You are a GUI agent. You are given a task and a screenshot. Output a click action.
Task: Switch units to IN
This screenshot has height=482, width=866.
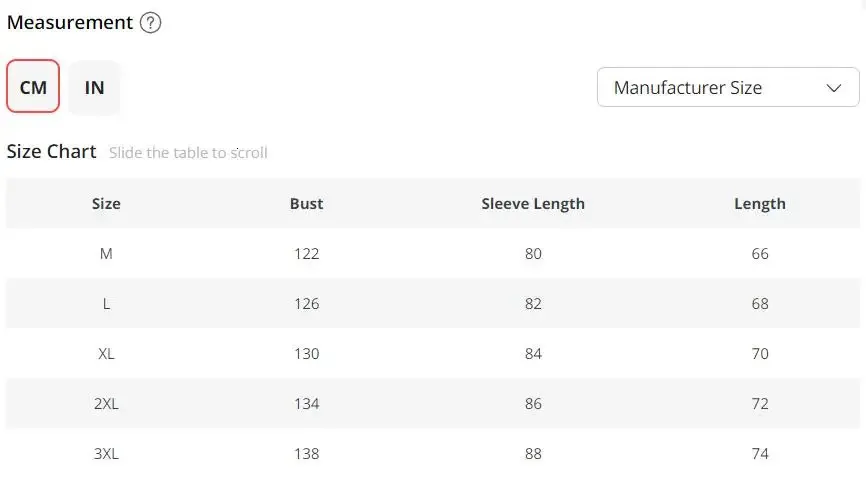point(94,87)
